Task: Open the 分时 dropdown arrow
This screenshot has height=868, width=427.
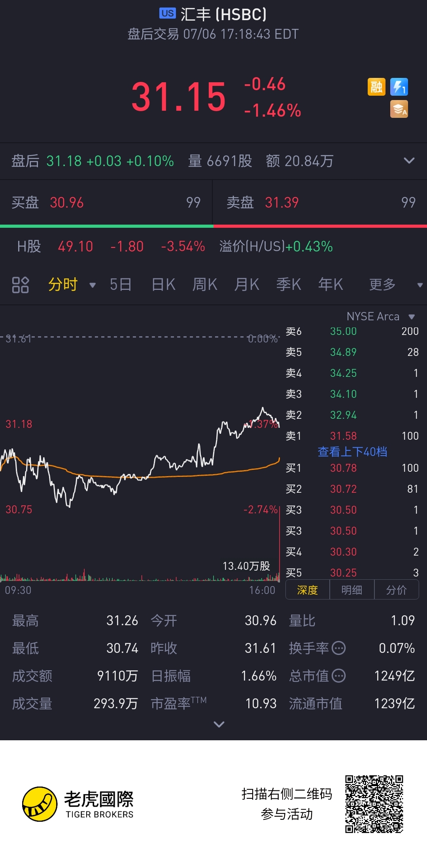Action: point(93,285)
